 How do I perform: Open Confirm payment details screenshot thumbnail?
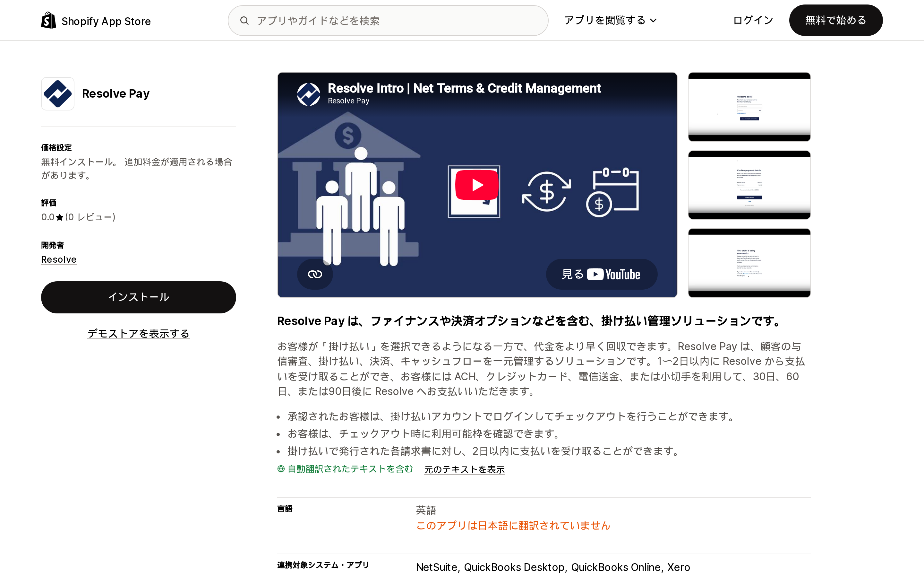click(749, 185)
